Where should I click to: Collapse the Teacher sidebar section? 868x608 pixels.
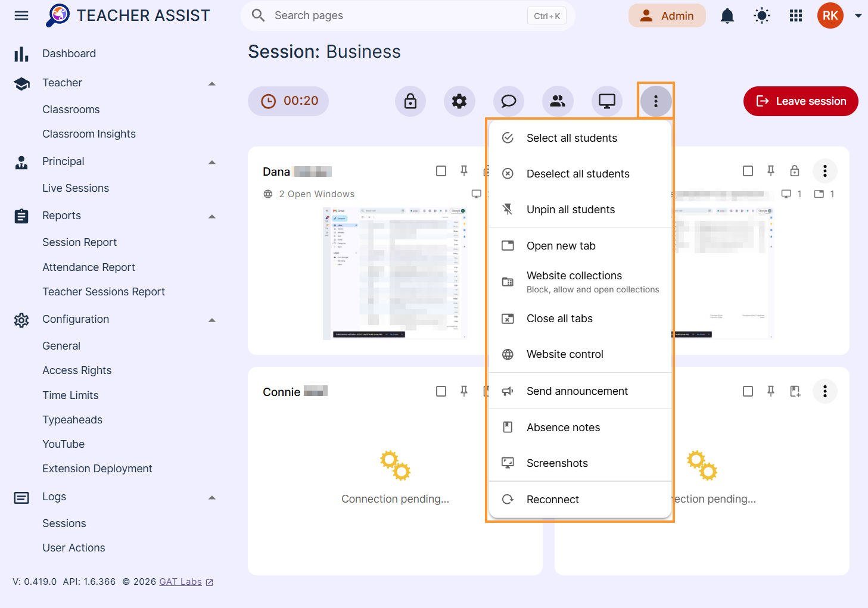(211, 83)
